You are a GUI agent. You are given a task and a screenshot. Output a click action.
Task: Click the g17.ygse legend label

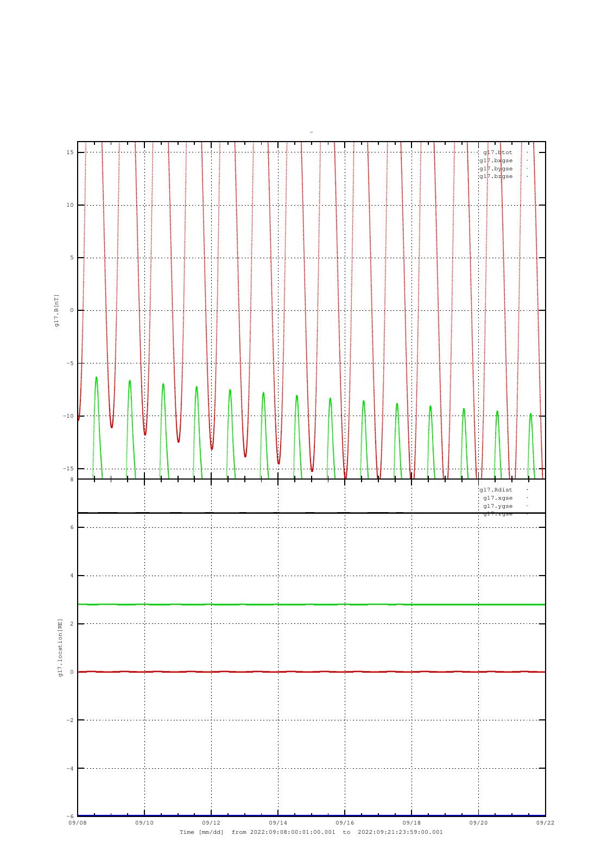click(498, 506)
